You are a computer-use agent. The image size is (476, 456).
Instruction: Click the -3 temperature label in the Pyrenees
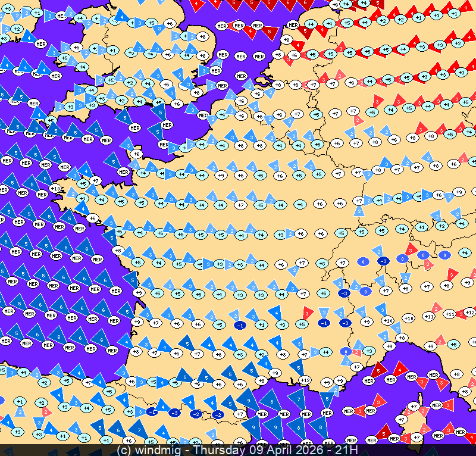[x=174, y=412]
